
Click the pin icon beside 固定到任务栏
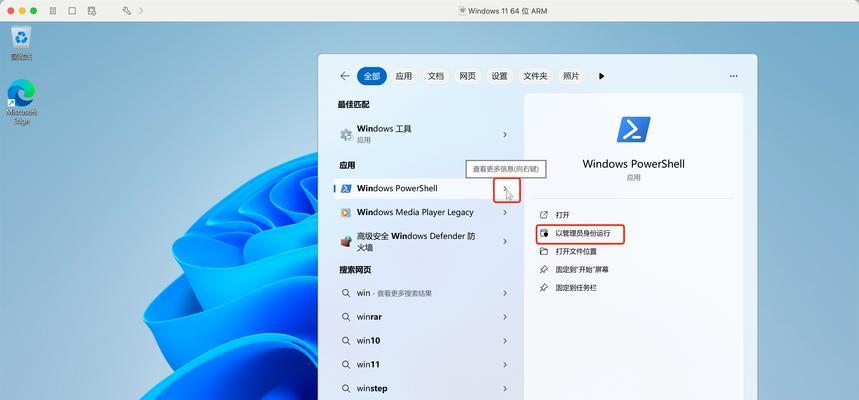543,288
